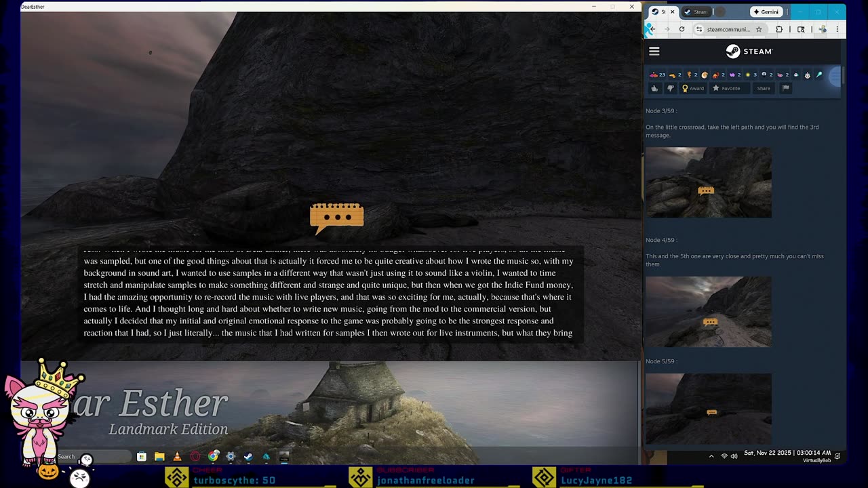Open the volume speaker tray icon
The image size is (868, 488).
tap(734, 456)
